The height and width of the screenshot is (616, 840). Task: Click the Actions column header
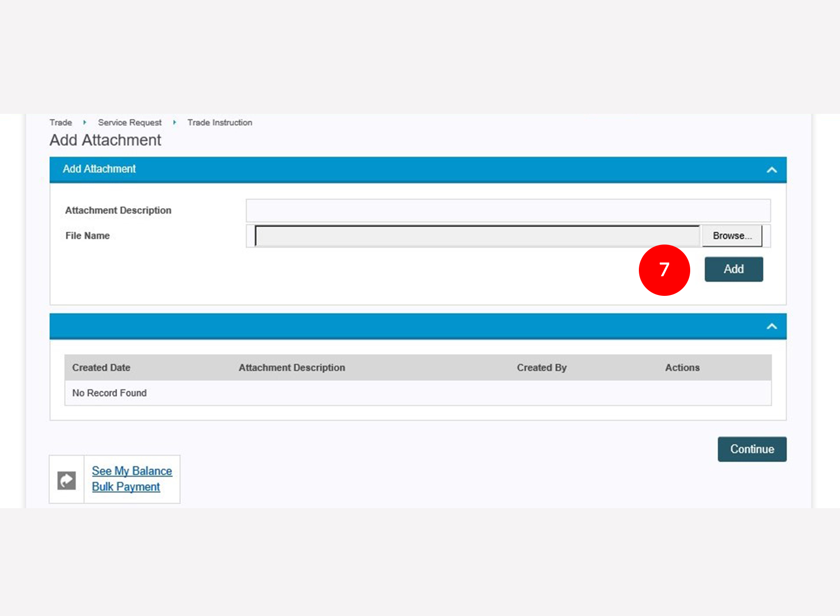pos(682,368)
